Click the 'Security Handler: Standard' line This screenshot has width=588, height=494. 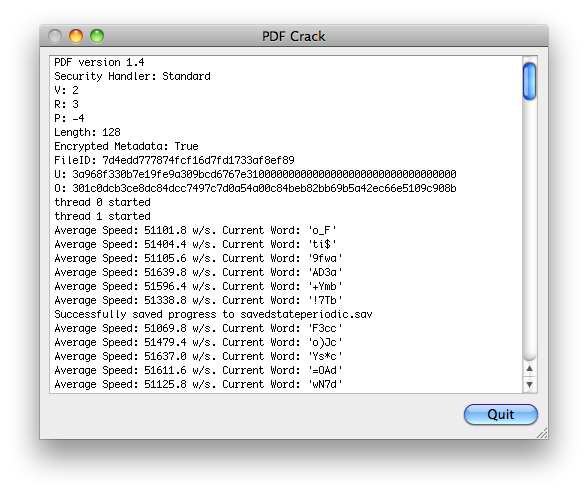point(132,76)
